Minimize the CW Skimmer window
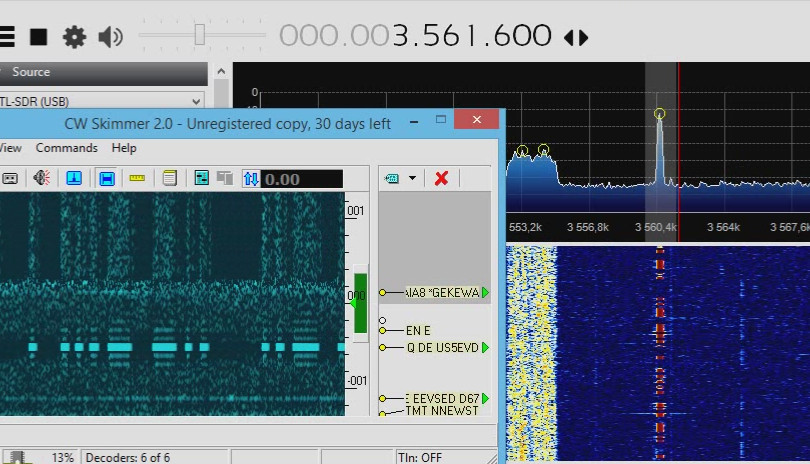The width and height of the screenshot is (810, 464). pos(414,122)
